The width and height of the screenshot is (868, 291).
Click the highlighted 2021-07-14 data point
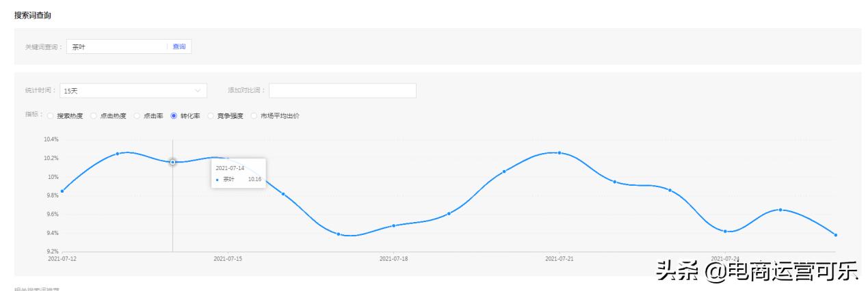click(x=172, y=162)
